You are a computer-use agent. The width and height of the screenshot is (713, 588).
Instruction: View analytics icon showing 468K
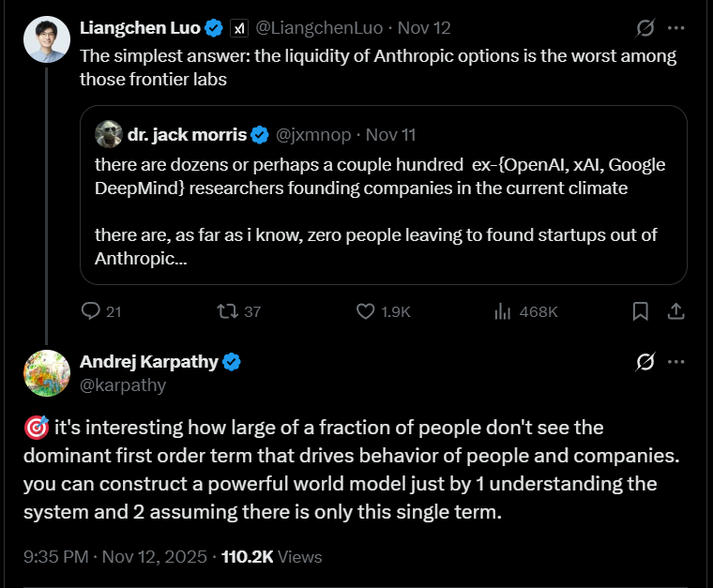coord(503,311)
